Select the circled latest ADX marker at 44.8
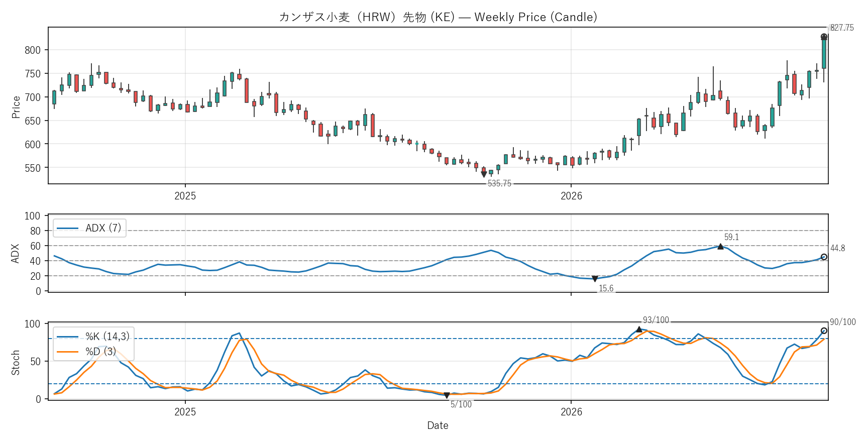Viewport: 868px width, 441px height. pyautogui.click(x=824, y=257)
